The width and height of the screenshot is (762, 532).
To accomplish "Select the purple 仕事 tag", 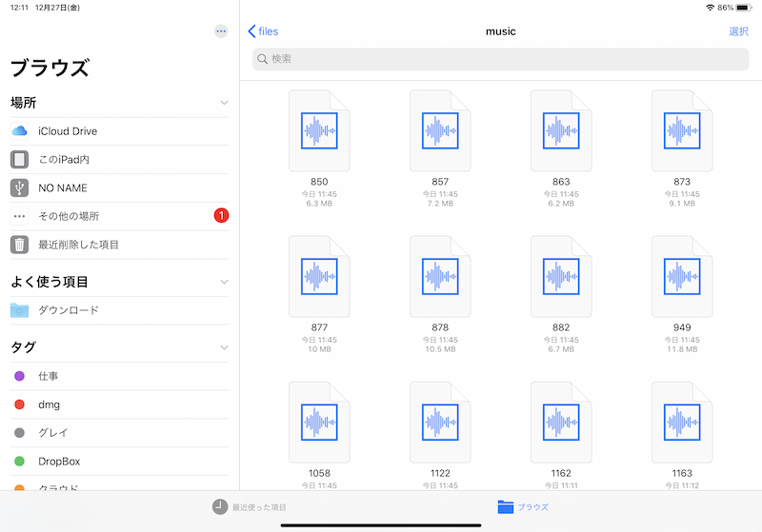I will click(48, 376).
